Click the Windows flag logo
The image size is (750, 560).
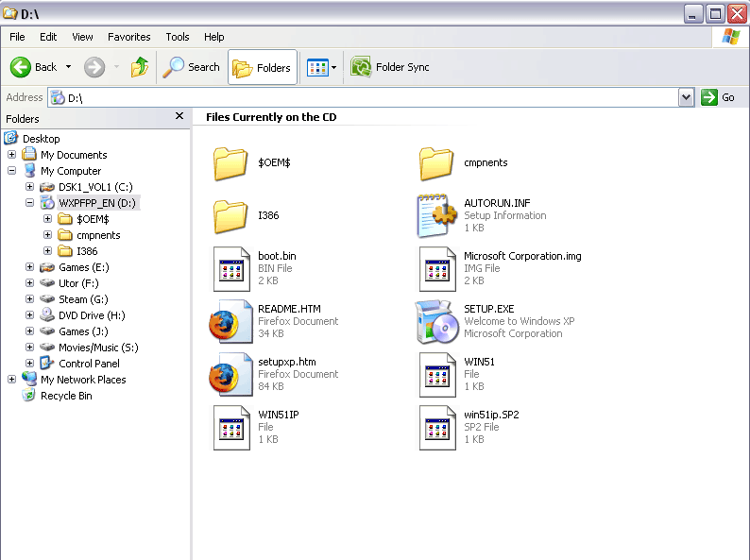coord(731,36)
